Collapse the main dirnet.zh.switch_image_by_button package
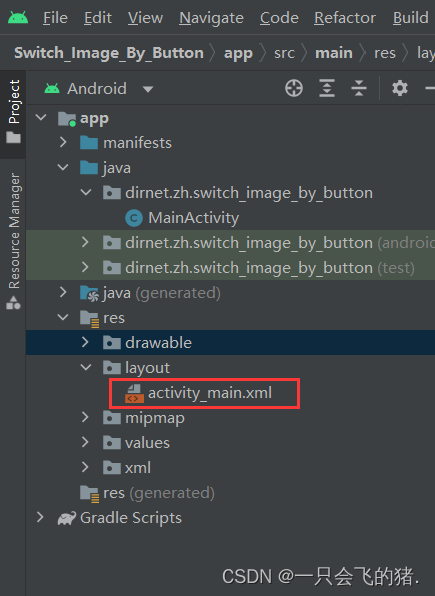The image size is (435, 596). pyautogui.click(x=86, y=192)
